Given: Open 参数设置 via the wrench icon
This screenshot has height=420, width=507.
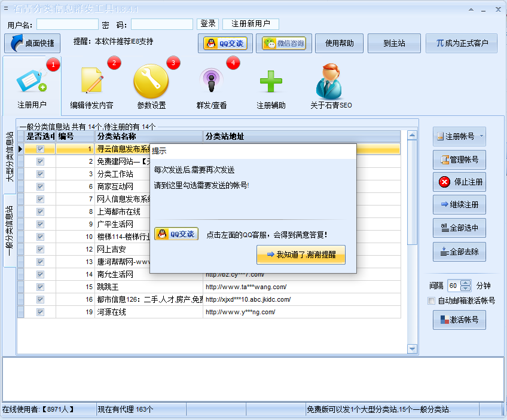Looking at the screenshot, I should tap(150, 81).
